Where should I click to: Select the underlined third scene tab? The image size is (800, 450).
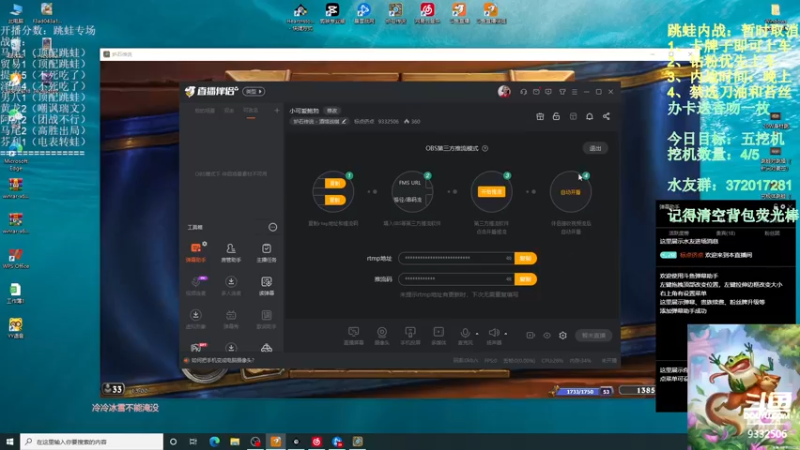[251, 110]
